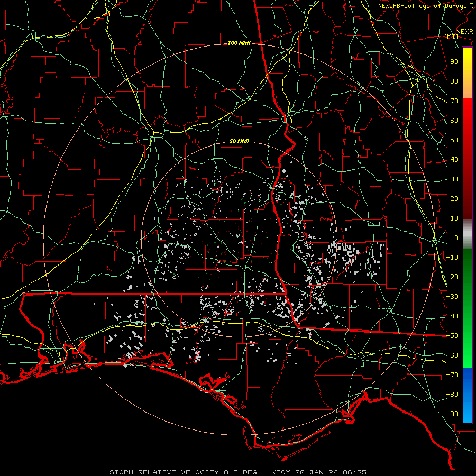Select the -40 value on the velocity scale
476x476 pixels.
click(452, 316)
